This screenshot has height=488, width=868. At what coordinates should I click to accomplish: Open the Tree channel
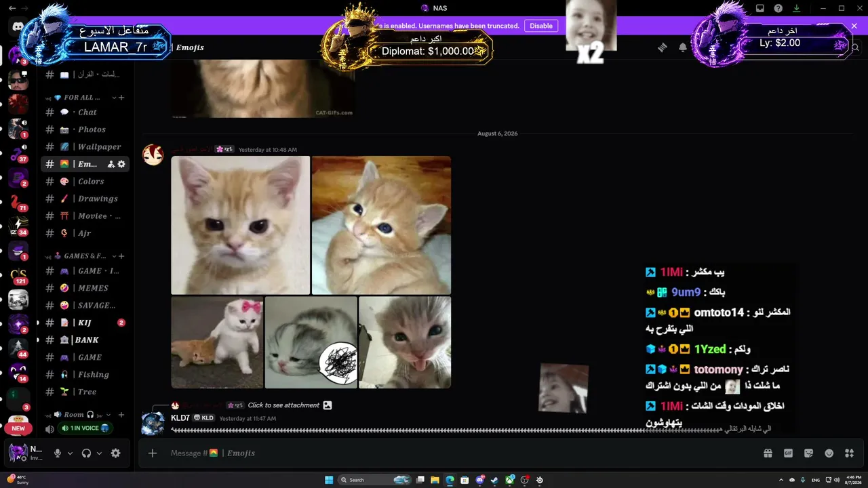pos(85,392)
